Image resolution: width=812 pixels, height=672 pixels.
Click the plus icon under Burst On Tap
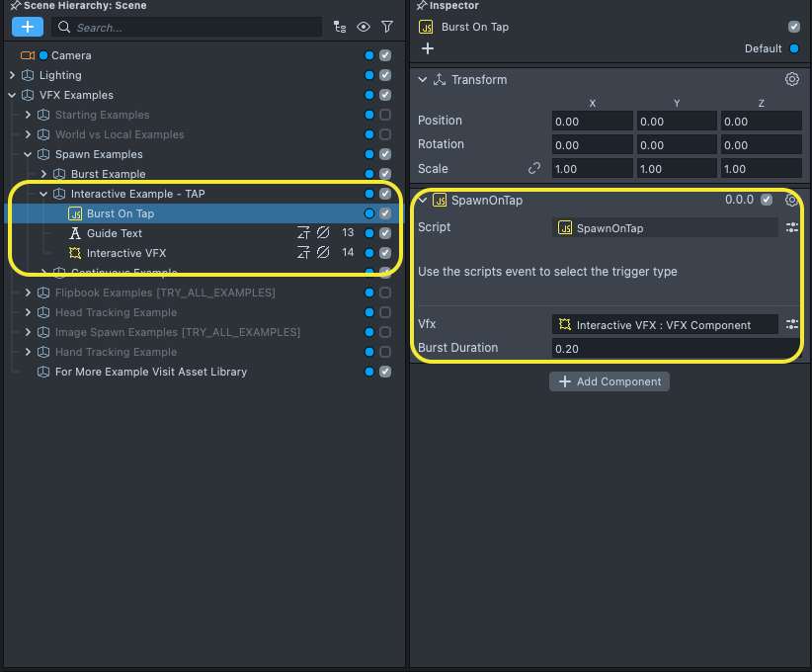pyautogui.click(x=428, y=48)
